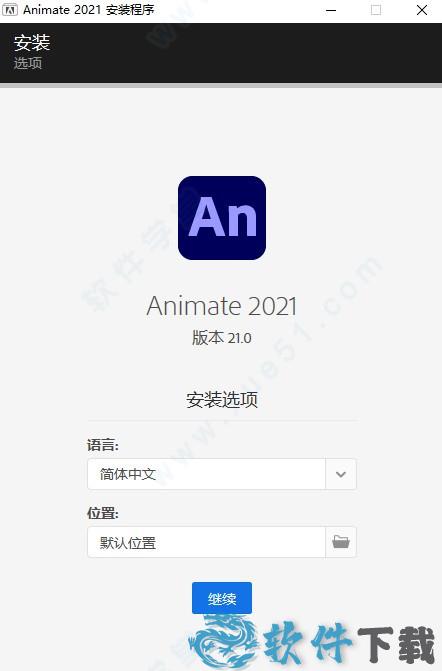Click the blue dragon watermark logo

coord(222,642)
